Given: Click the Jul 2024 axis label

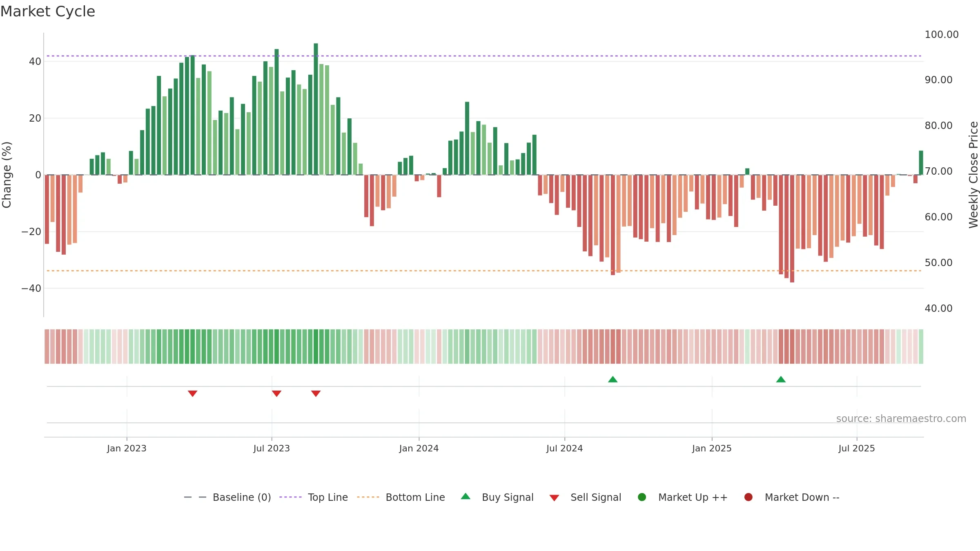Looking at the screenshot, I should [565, 448].
